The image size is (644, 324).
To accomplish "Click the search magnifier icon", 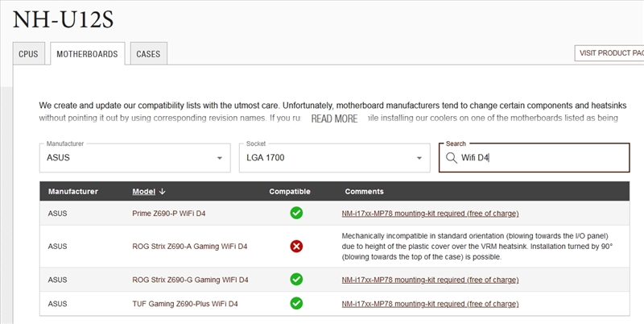I will (x=452, y=157).
